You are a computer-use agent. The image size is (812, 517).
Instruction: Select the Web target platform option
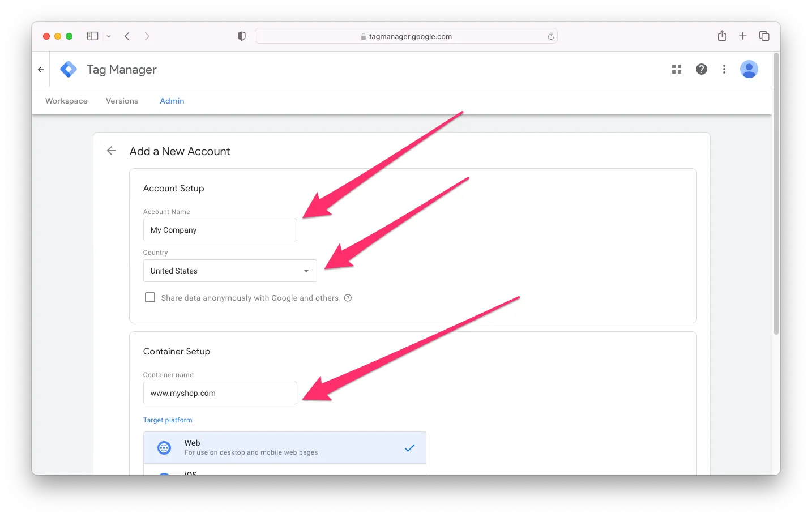tap(284, 447)
